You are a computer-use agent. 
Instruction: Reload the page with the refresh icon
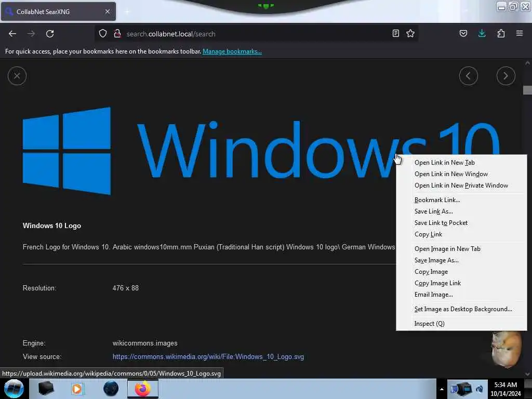(x=50, y=34)
